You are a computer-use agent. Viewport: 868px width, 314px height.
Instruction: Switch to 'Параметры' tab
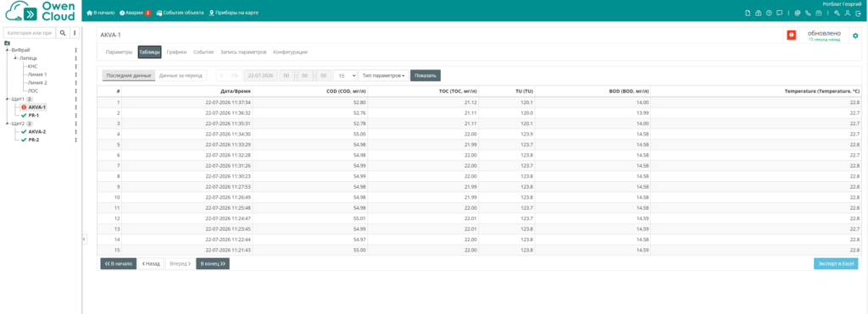(x=119, y=52)
